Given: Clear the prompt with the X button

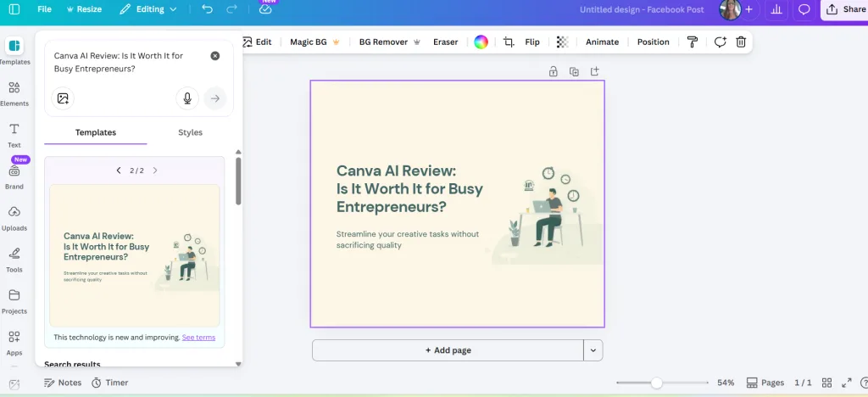Looking at the screenshot, I should coord(214,56).
